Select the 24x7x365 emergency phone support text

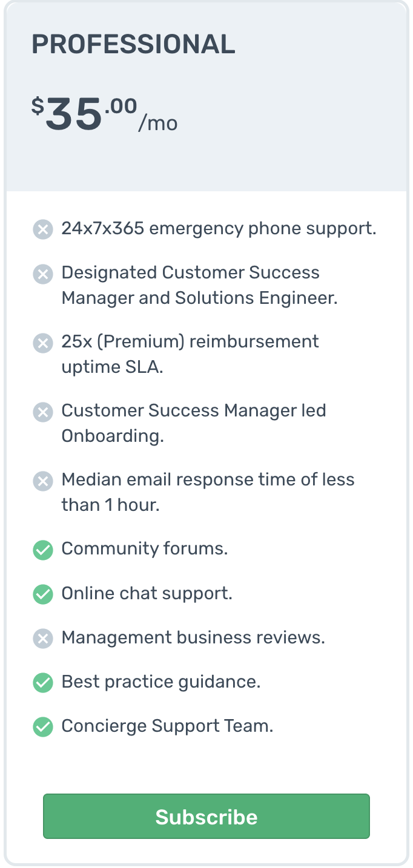[x=219, y=229]
